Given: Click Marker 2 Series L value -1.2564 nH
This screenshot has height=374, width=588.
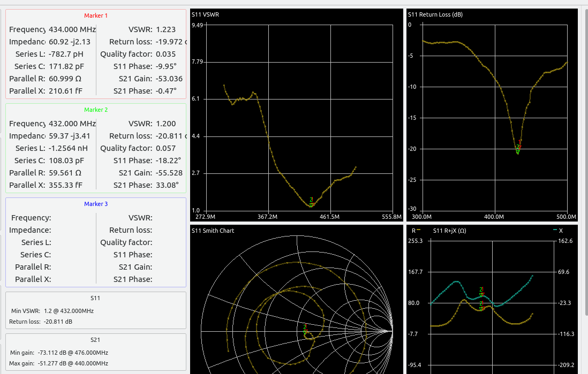Looking at the screenshot, I should (x=68, y=148).
